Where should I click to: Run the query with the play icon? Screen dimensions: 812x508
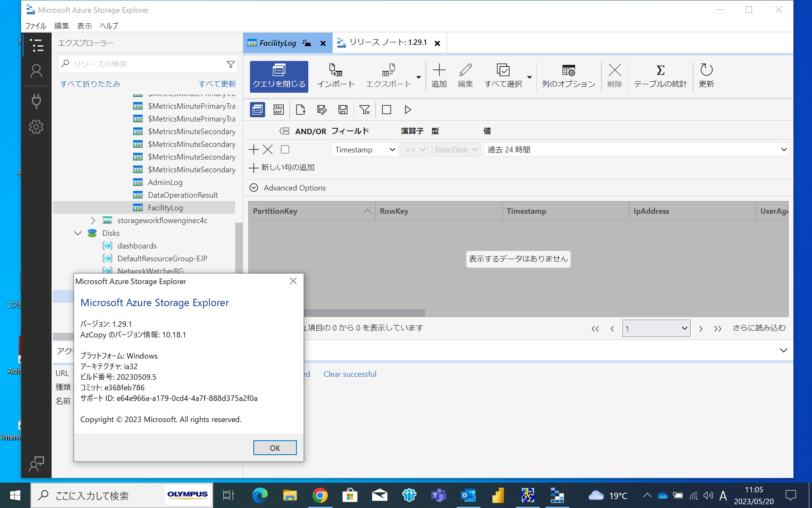pyautogui.click(x=407, y=110)
